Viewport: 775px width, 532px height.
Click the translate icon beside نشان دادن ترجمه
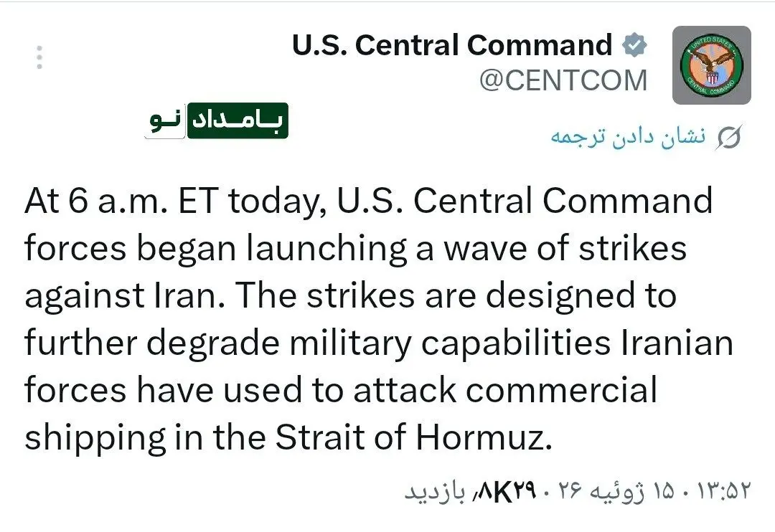pyautogui.click(x=729, y=137)
